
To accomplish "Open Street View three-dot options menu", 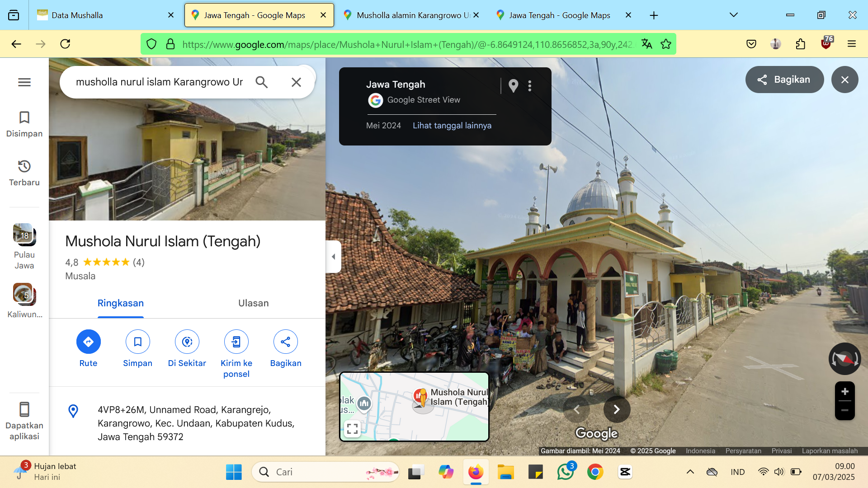I will 529,86.
